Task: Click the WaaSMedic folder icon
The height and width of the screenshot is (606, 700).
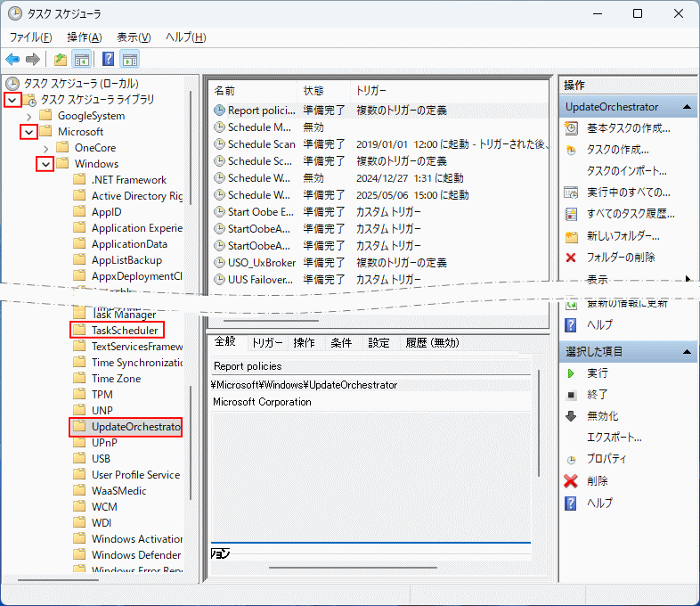Action: [x=79, y=490]
